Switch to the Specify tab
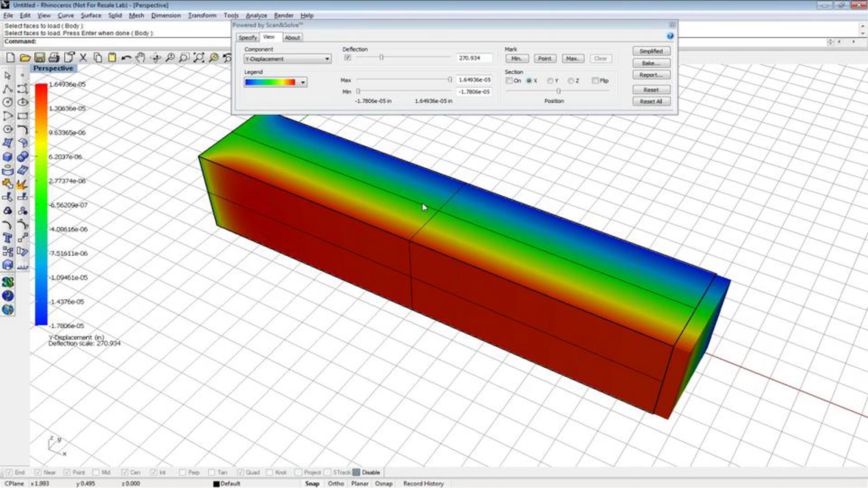Screen dimensions: 868x488 (248, 38)
